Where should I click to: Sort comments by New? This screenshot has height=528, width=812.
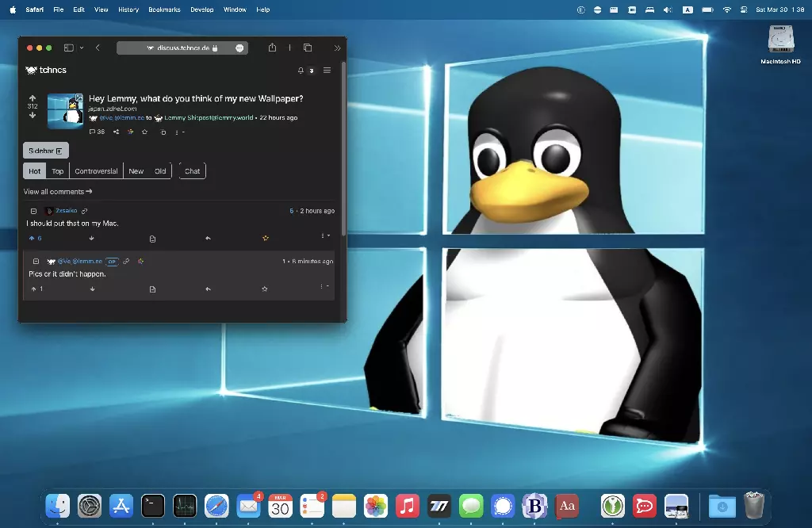136,171
